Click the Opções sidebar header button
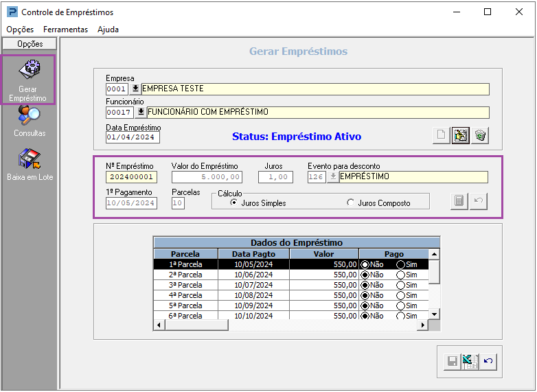Image resolution: width=537 pixels, height=392 pixels. (x=30, y=44)
